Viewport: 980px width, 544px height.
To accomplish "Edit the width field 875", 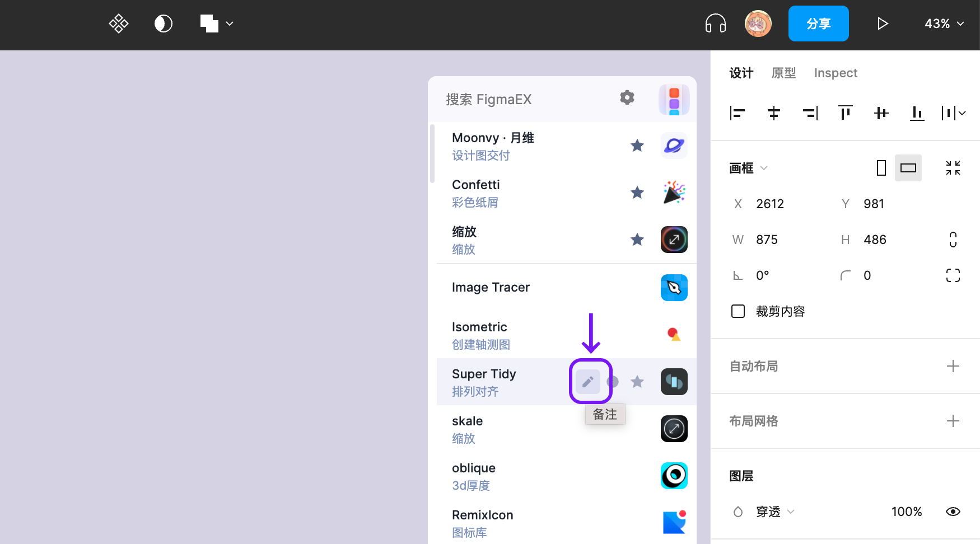I will (x=767, y=240).
